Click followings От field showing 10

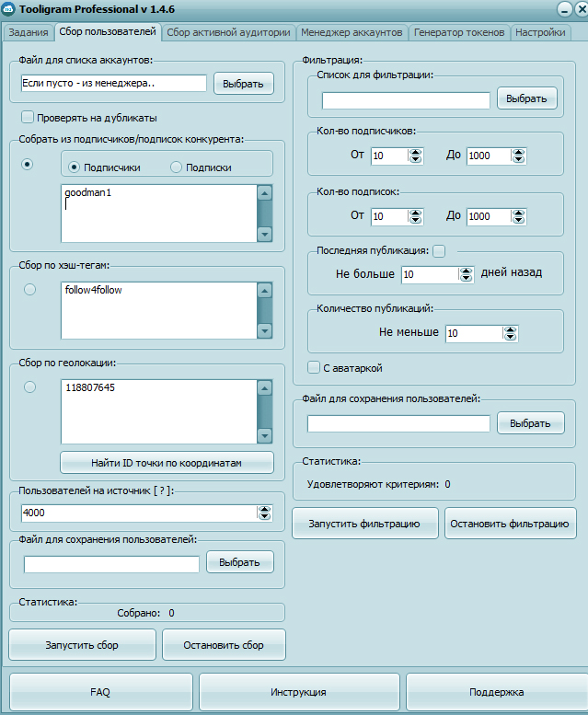click(x=389, y=216)
